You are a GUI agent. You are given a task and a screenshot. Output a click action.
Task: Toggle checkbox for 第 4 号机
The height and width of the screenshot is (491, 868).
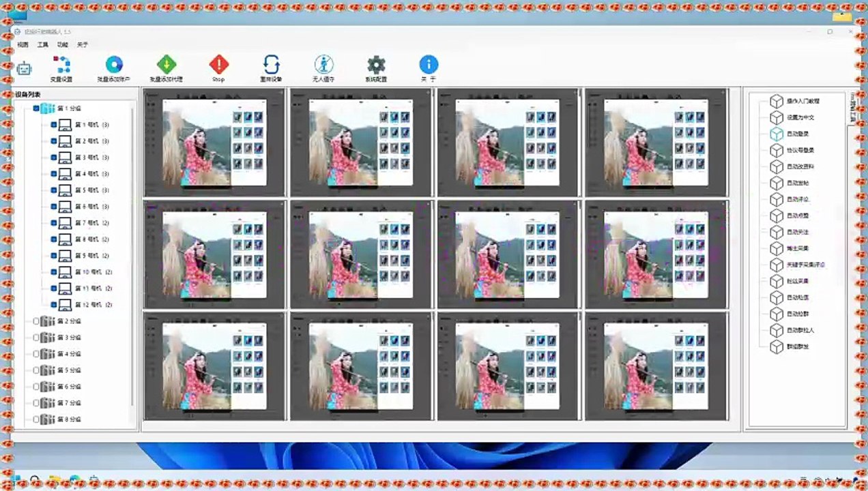pos(53,174)
